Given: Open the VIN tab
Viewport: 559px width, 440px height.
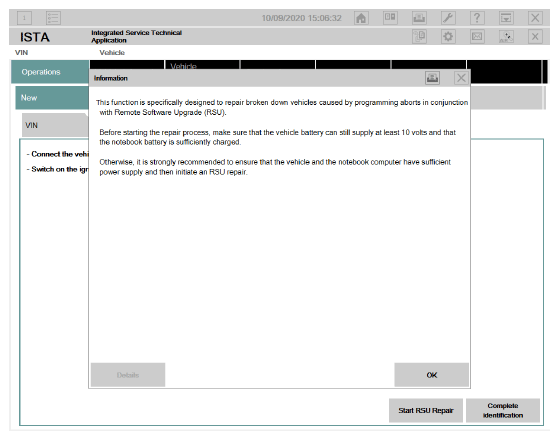Looking at the screenshot, I should coord(55,125).
